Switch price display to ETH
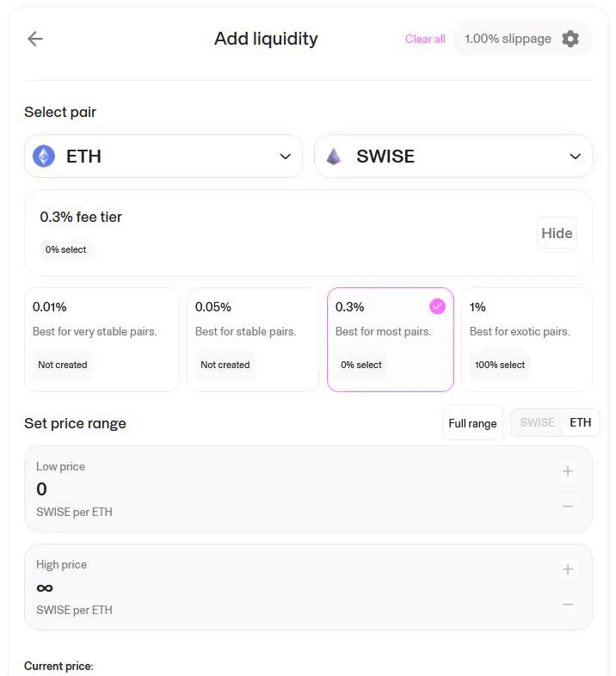The image size is (616, 676). (x=581, y=423)
